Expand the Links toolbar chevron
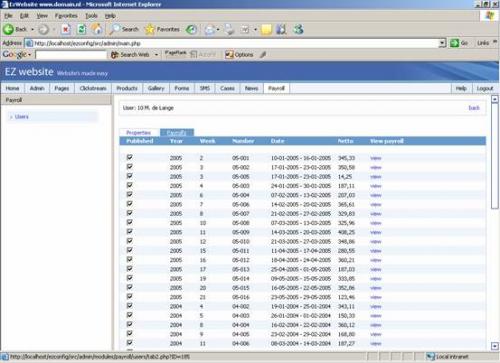 [495, 42]
